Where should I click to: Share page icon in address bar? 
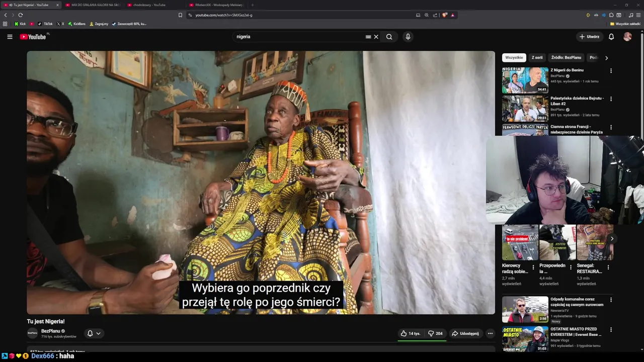coord(435,15)
